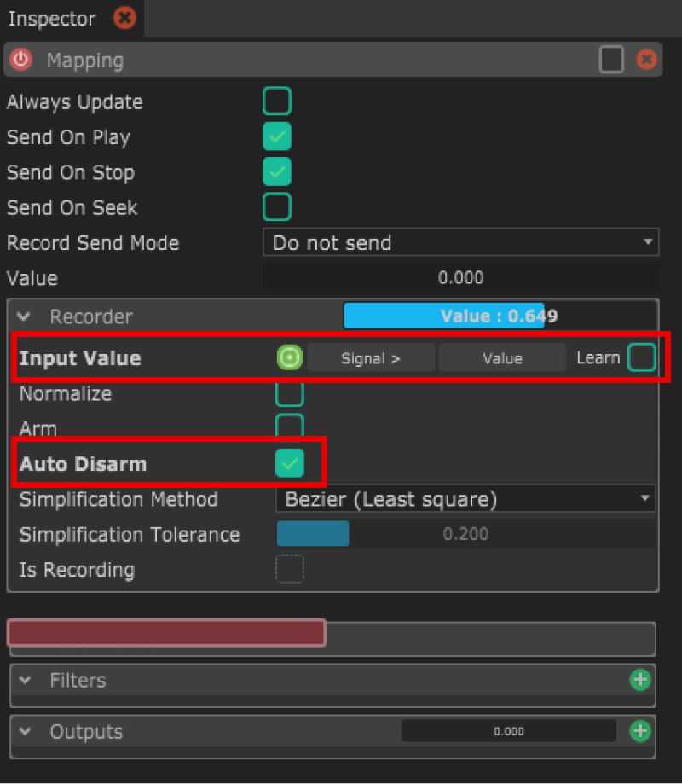
Task: Add a new output with green plus
Action: click(639, 731)
